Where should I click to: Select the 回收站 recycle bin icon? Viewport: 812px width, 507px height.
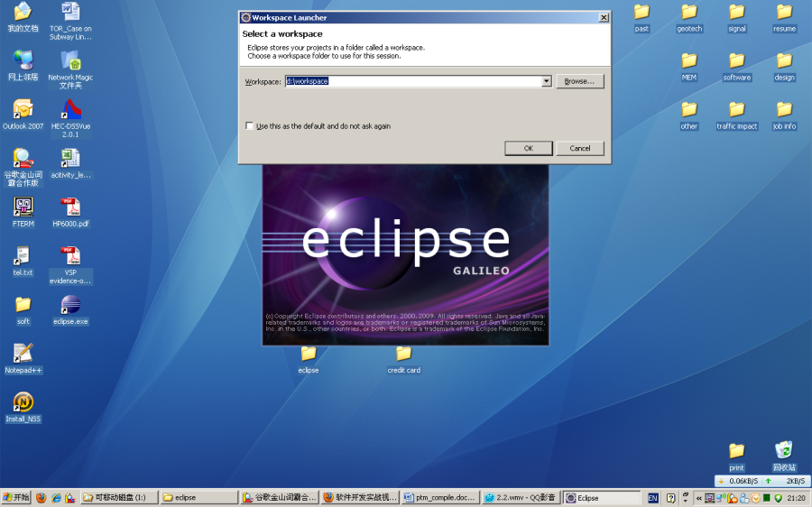784,456
